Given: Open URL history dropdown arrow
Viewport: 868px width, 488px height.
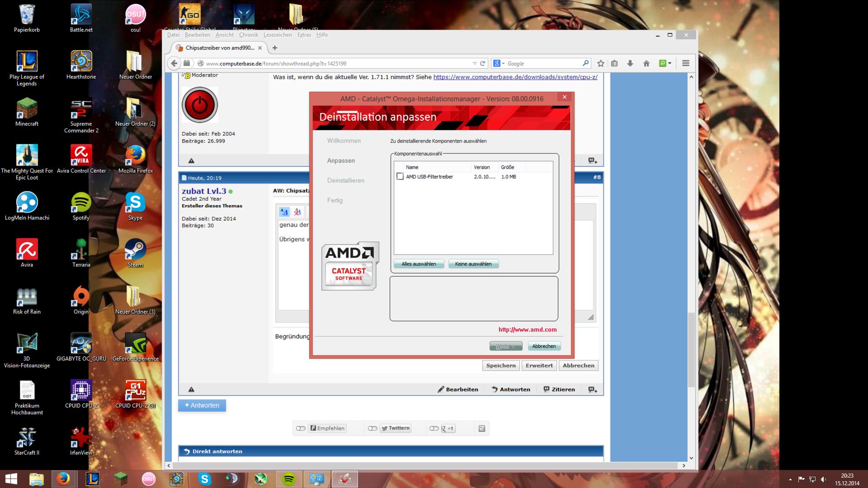Looking at the screenshot, I should click(474, 64).
